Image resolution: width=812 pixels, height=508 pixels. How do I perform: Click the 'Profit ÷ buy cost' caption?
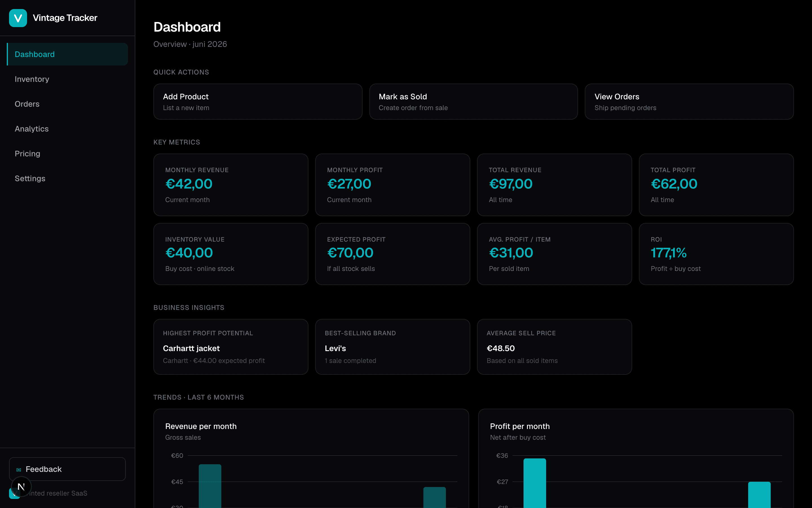coord(676,269)
